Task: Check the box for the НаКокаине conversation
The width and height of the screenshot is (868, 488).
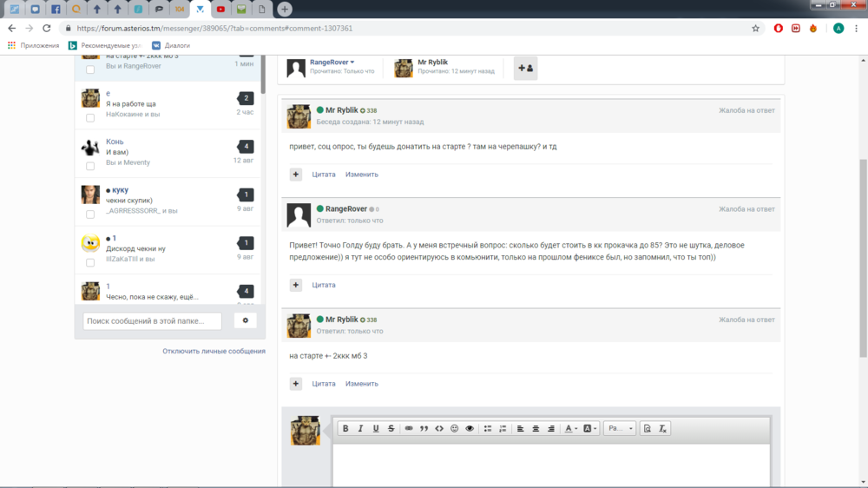Action: click(90, 117)
